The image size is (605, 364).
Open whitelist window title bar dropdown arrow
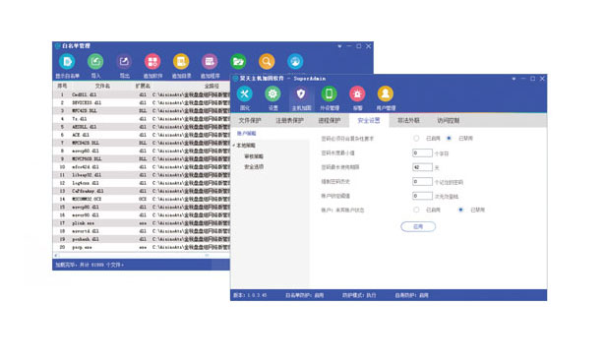339,46
